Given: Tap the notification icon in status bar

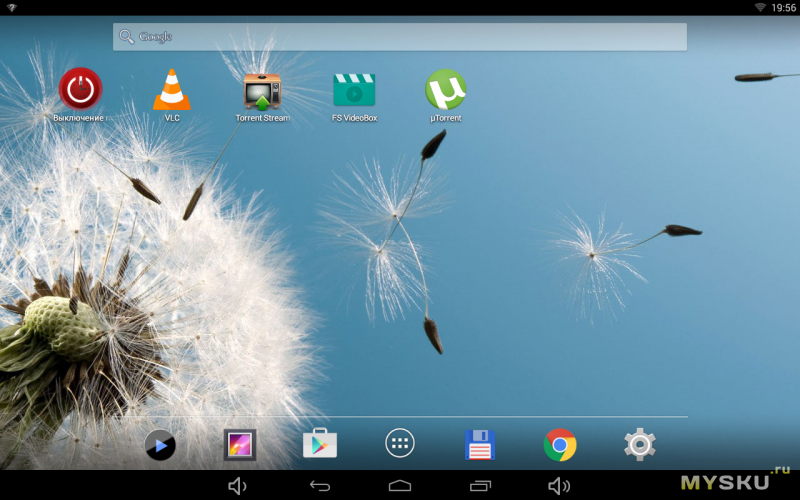Looking at the screenshot, I should click(x=11, y=8).
